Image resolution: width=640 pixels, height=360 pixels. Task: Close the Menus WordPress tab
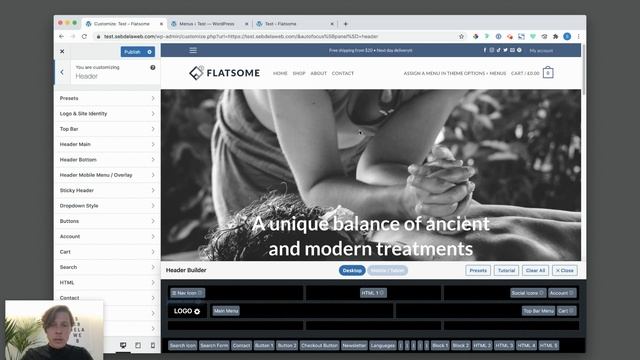(x=247, y=24)
